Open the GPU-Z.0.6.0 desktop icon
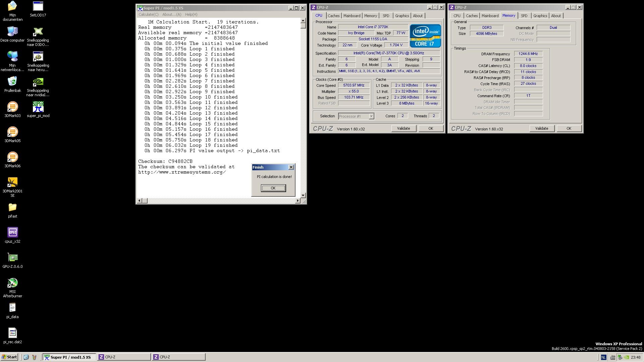Viewport: 644px width, 362px height. click(12, 258)
